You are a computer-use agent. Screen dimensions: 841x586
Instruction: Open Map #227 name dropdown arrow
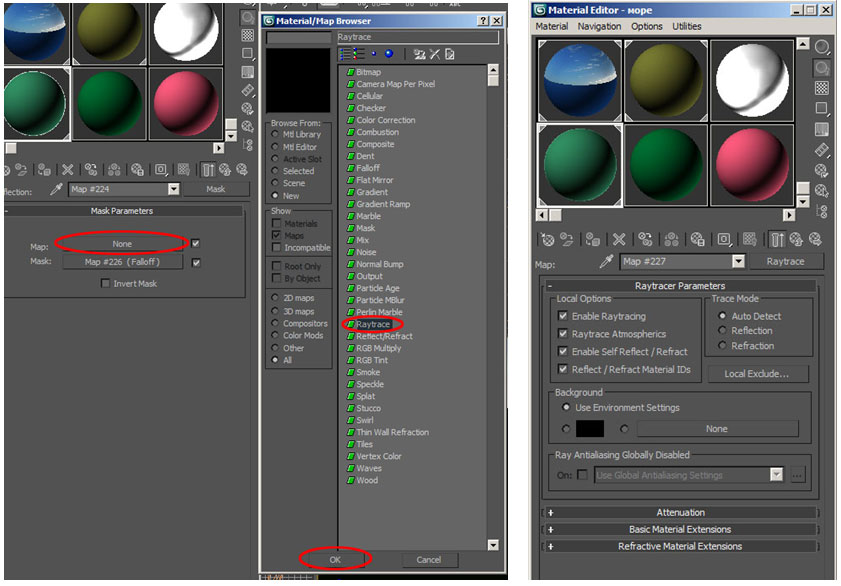point(739,261)
